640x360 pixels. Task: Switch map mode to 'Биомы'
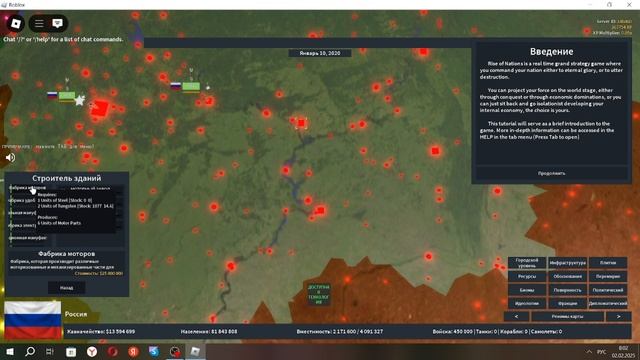(x=527, y=290)
